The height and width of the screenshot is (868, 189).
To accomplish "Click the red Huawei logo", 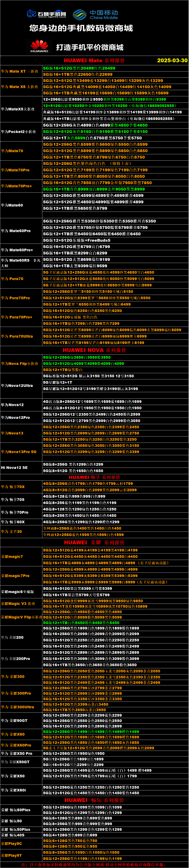I will pyautogui.click(x=39, y=46).
